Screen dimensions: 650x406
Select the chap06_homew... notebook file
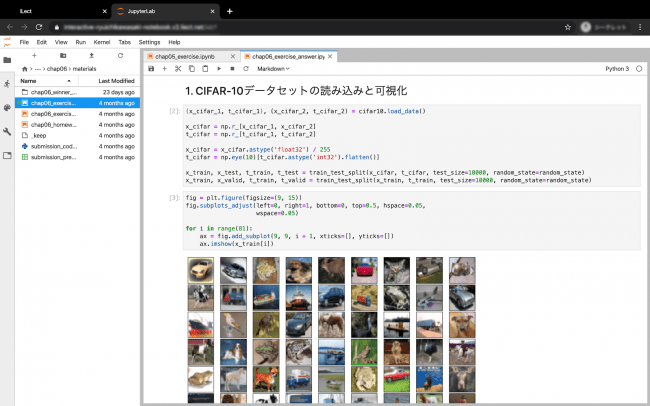(x=78, y=124)
